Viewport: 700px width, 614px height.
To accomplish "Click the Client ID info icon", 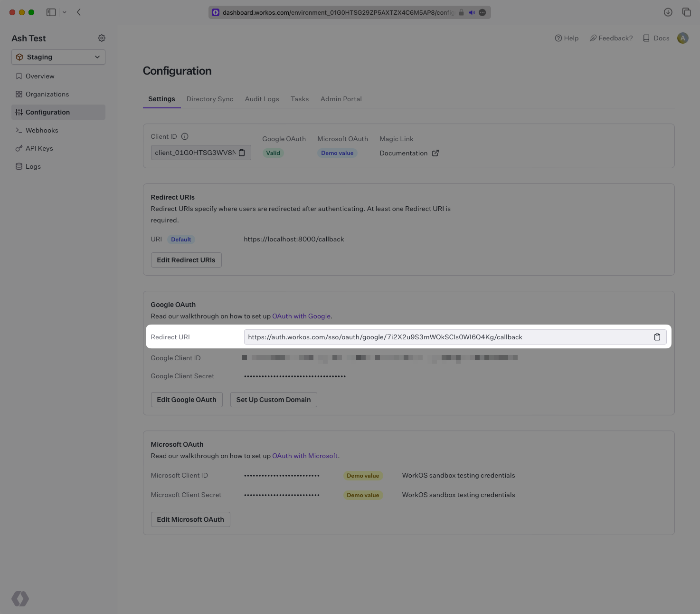I will point(185,136).
